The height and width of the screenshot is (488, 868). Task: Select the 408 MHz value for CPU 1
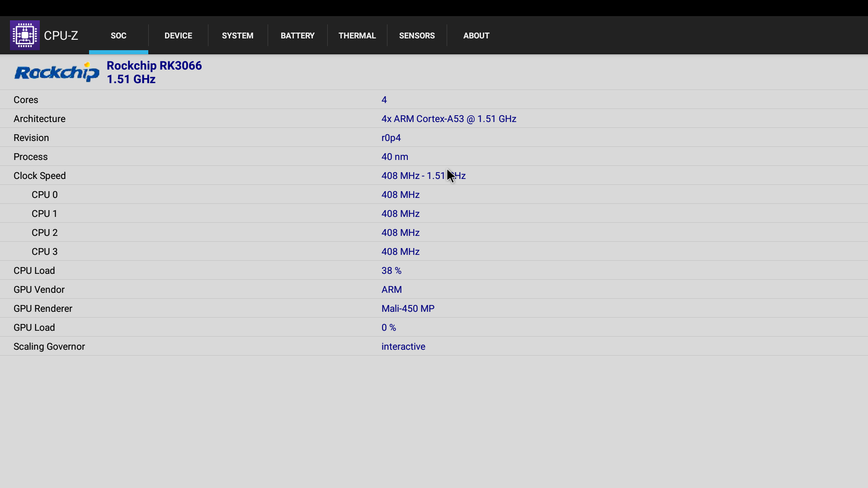click(401, 214)
